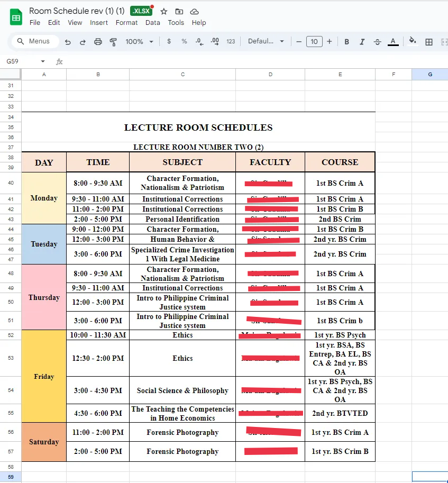Select the Thursday day cell

44,297
